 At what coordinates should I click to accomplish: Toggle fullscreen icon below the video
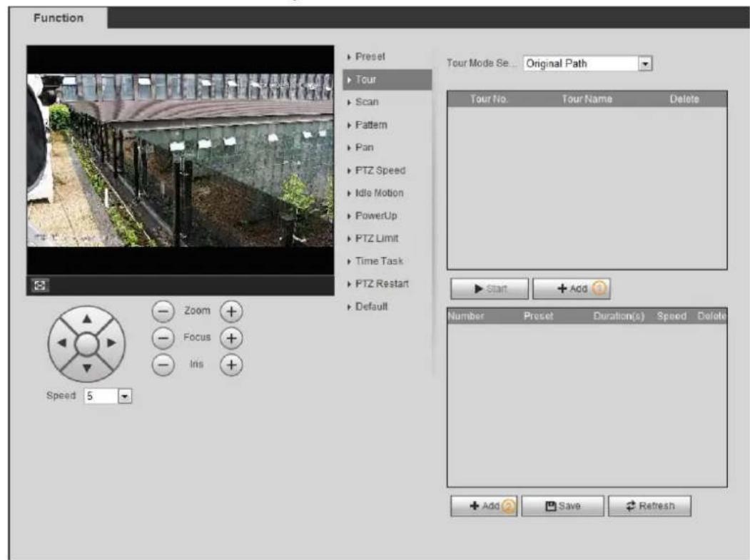tap(40, 285)
